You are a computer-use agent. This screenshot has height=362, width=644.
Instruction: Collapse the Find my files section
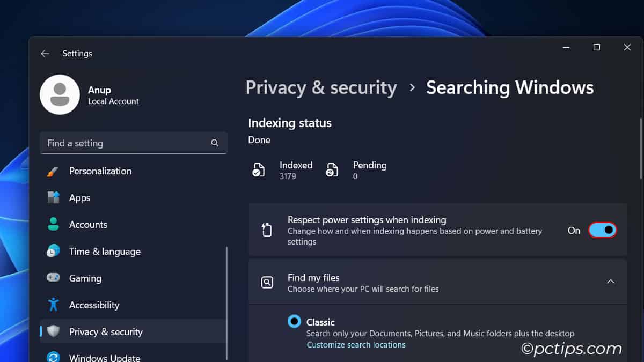[x=610, y=282]
